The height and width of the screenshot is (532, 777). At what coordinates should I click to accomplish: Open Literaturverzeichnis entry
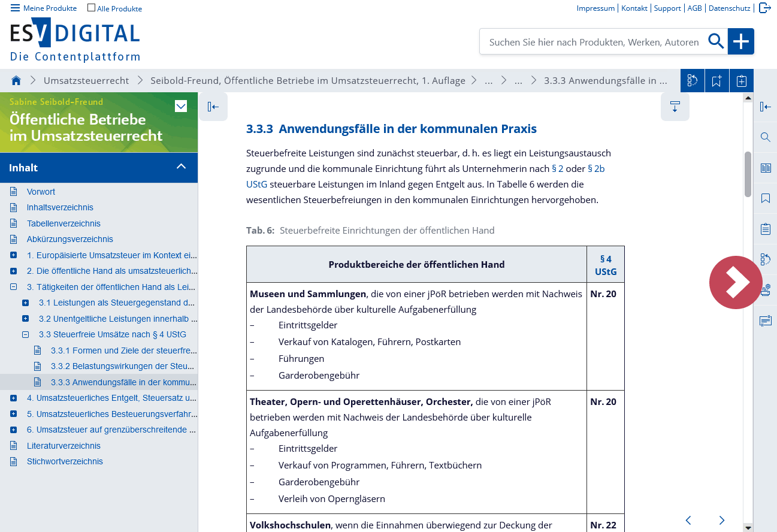64,446
